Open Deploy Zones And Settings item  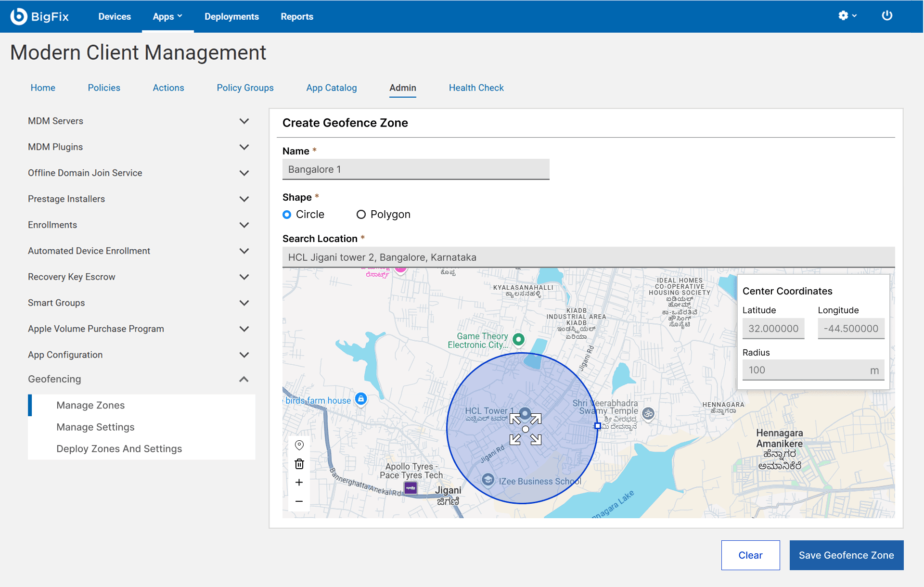coord(141,448)
